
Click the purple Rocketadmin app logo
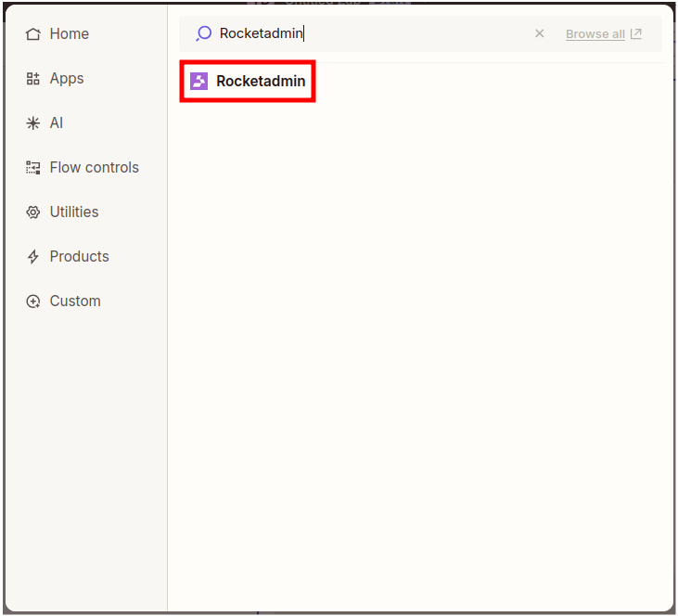(198, 81)
